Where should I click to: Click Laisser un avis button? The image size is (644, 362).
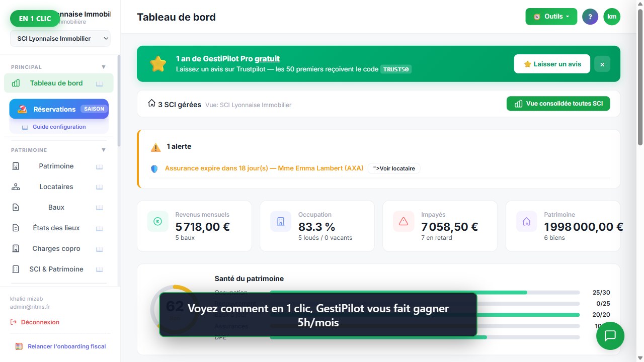tap(552, 64)
